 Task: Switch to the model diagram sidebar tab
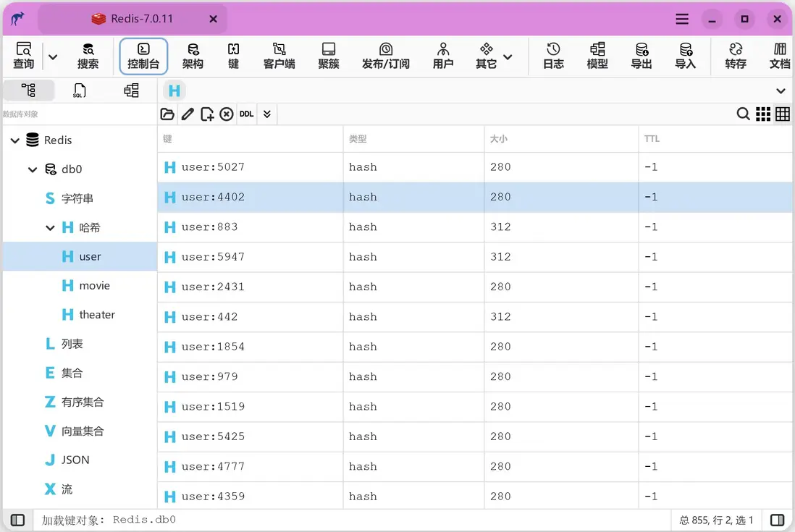[131, 90]
